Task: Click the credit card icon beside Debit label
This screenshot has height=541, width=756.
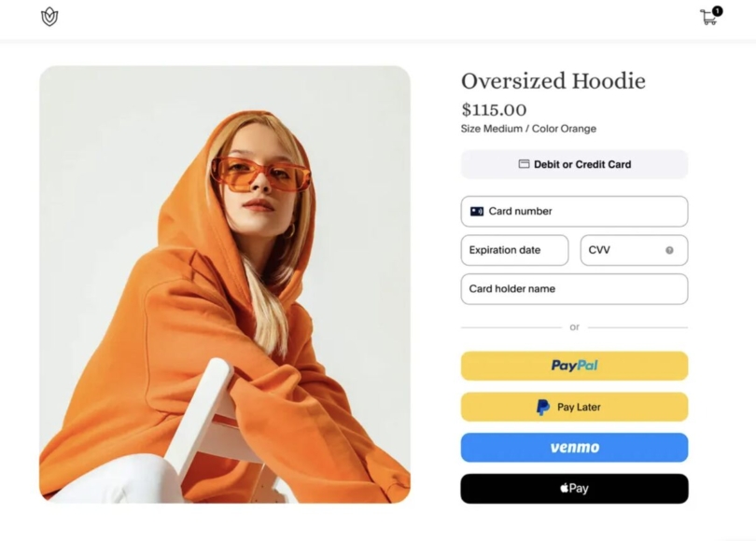Action: [525, 164]
